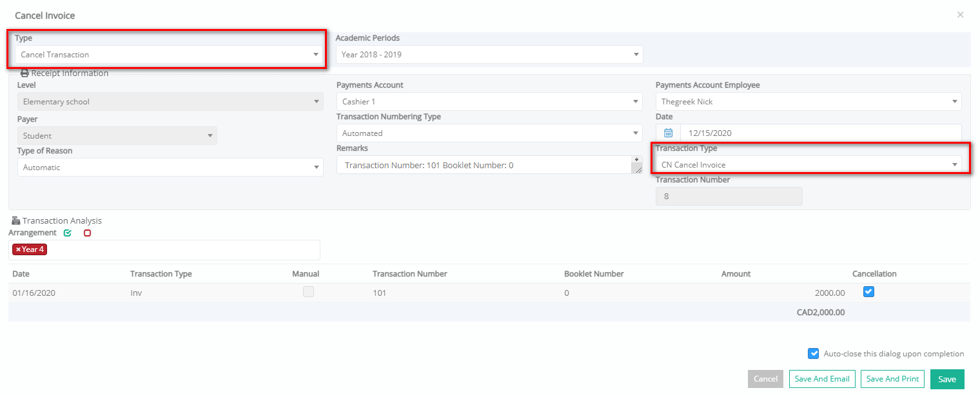Open the Type of Reason dropdown

[x=170, y=168]
